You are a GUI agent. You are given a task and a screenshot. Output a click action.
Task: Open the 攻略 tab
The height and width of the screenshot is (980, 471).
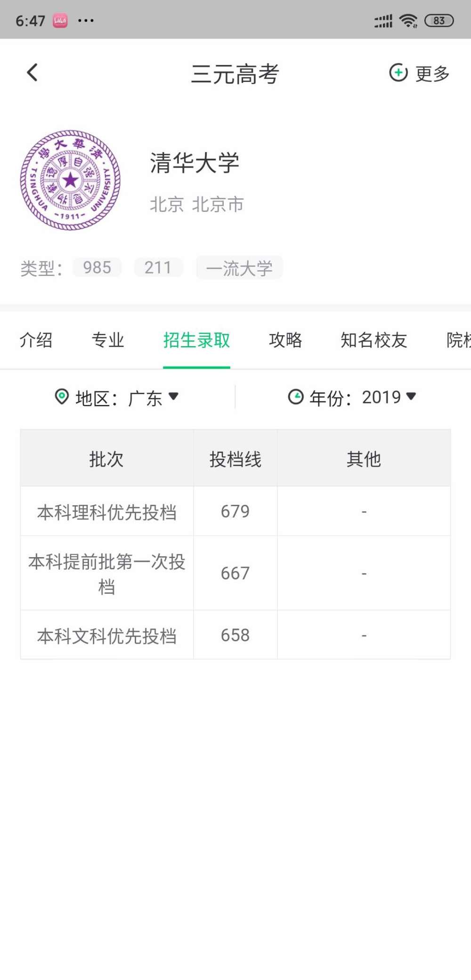(285, 340)
